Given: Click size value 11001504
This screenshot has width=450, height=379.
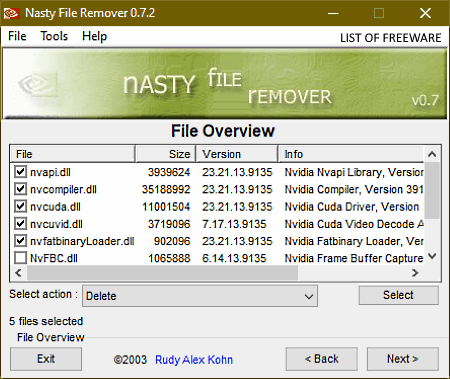Looking at the screenshot, I should click(166, 207).
